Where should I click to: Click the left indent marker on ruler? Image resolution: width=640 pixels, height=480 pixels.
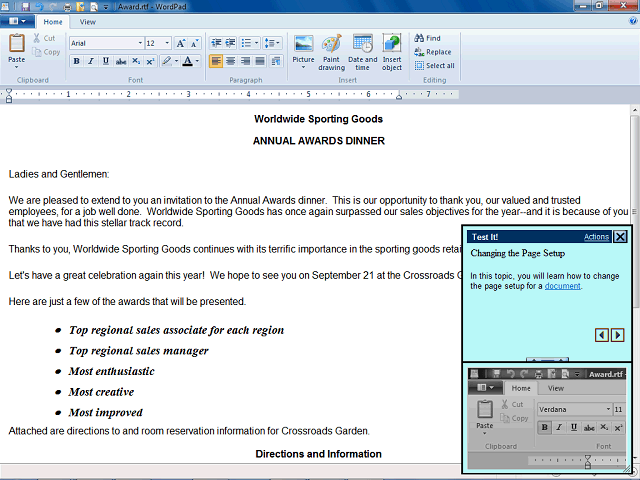(x=9, y=98)
